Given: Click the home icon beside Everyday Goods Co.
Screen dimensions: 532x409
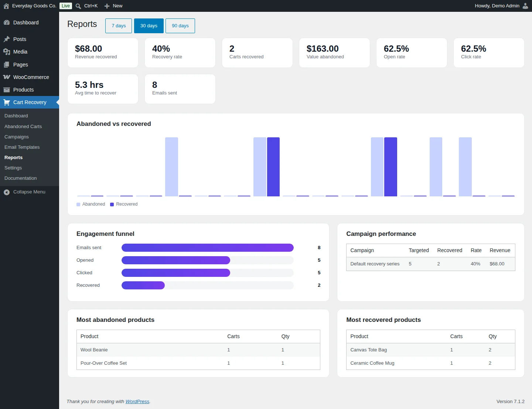Looking at the screenshot, I should (6, 6).
